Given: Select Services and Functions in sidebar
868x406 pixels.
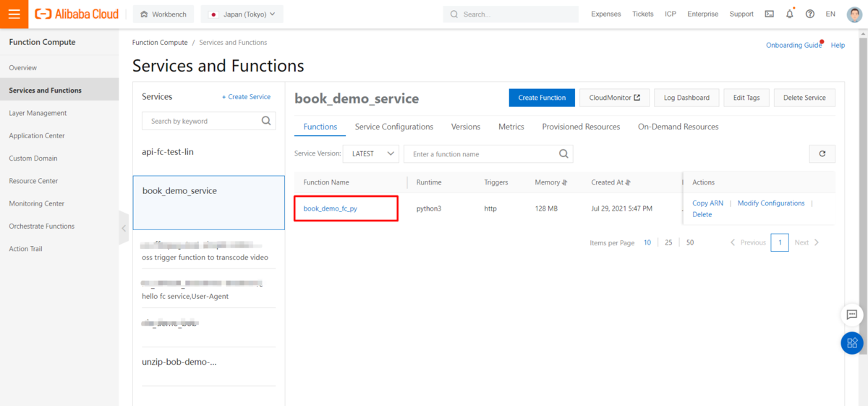Looking at the screenshot, I should tap(59, 90).
